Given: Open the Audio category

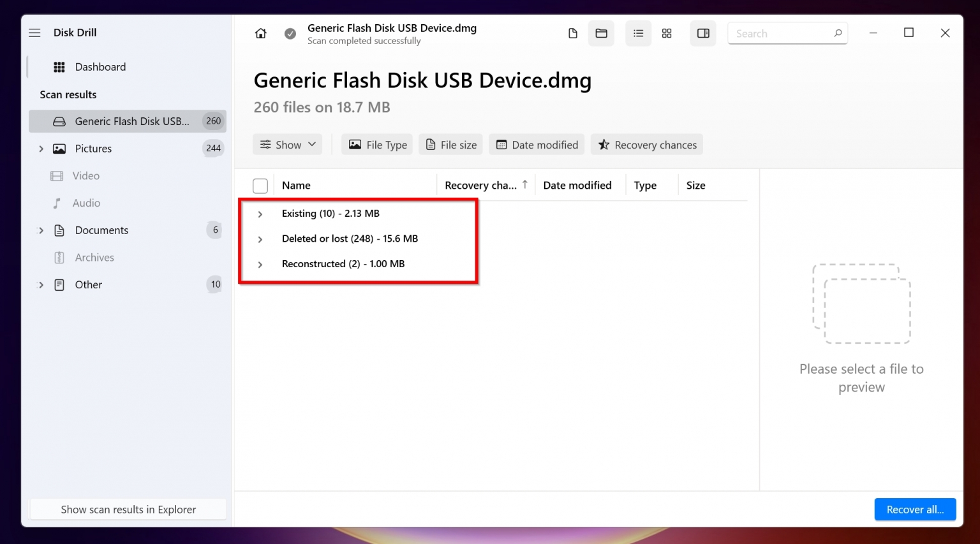Looking at the screenshot, I should coord(86,203).
